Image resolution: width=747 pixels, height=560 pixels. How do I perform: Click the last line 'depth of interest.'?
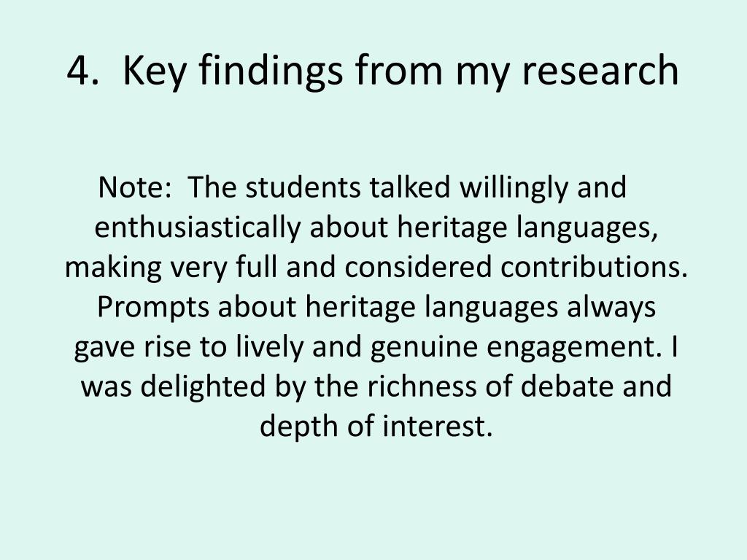pos(376,426)
